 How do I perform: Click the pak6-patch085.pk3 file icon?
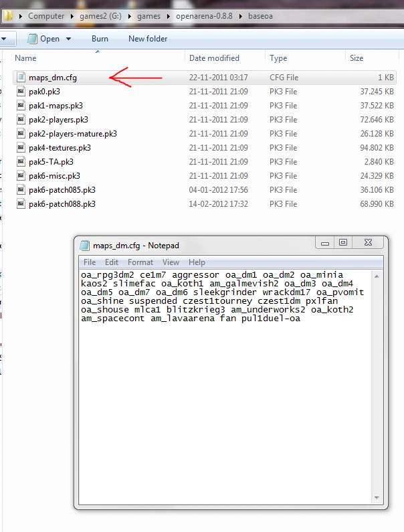point(21,189)
